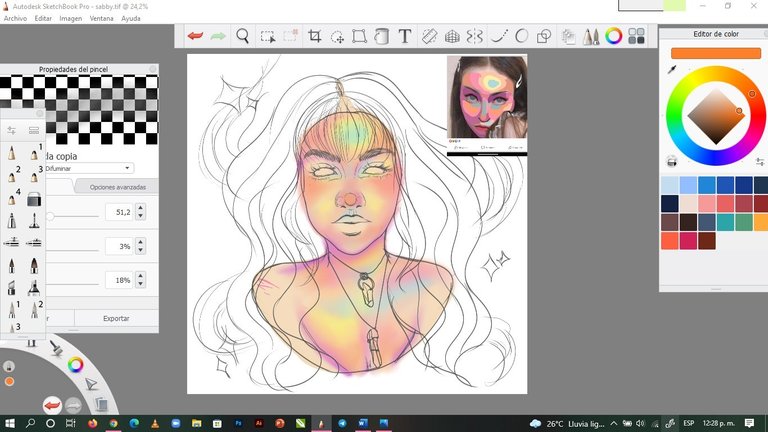The width and height of the screenshot is (768, 432).
Task: Select the Steady Stroke tool
Action: pos(499,36)
